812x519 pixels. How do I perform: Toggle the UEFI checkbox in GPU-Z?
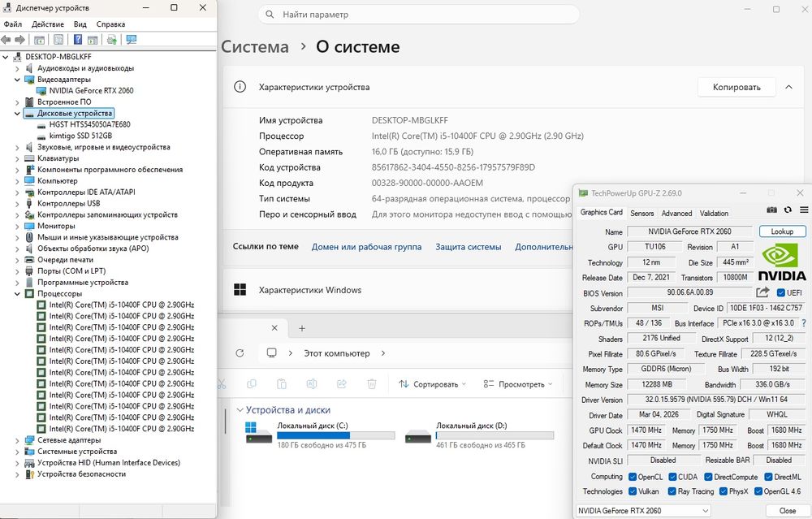click(x=781, y=292)
